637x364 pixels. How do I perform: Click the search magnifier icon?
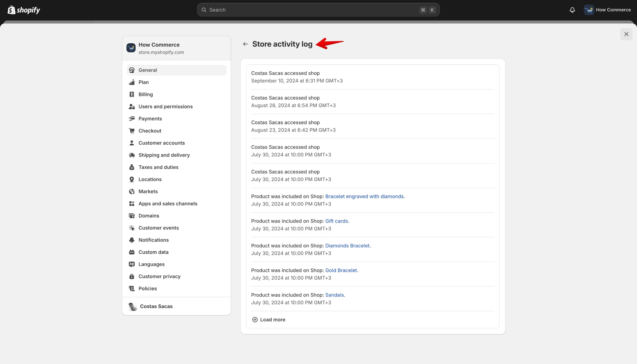coord(204,10)
